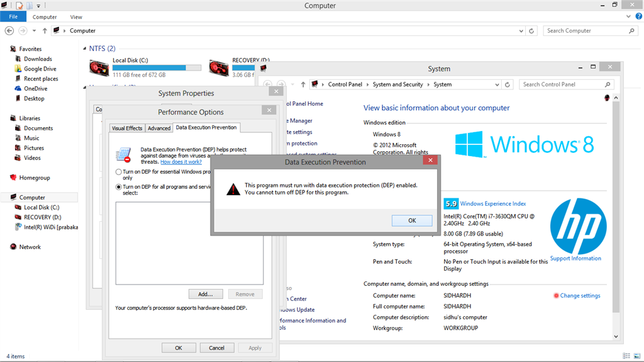Switch to the Advanced tab in Performance Options
The width and height of the screenshot is (644, 362).
coord(159,128)
